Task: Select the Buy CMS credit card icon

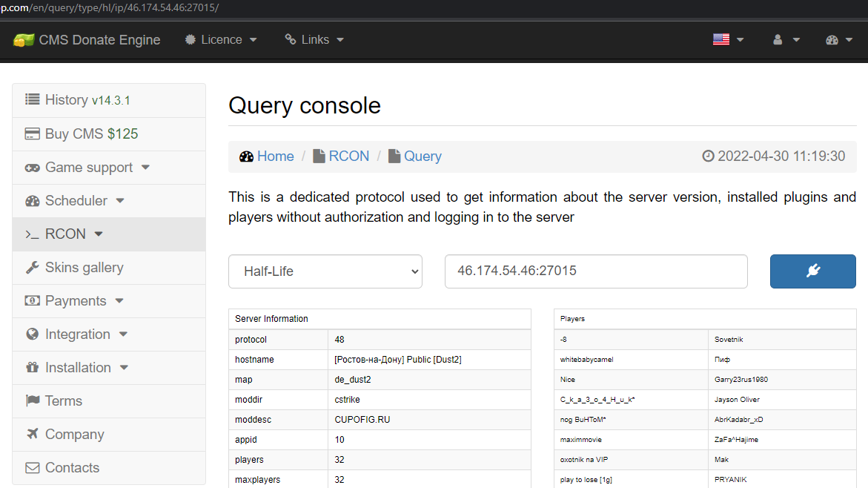Action: coord(32,133)
